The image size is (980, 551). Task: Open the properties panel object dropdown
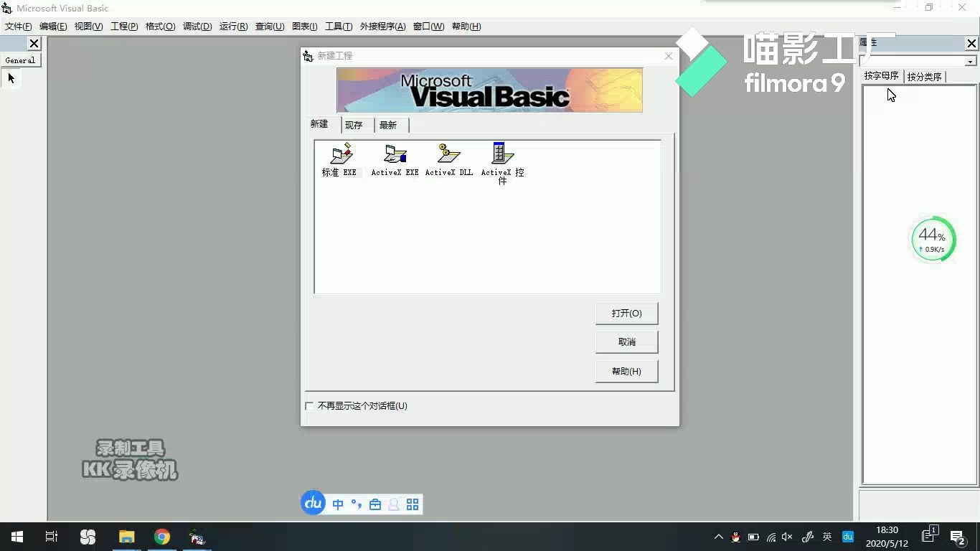[x=971, y=62]
